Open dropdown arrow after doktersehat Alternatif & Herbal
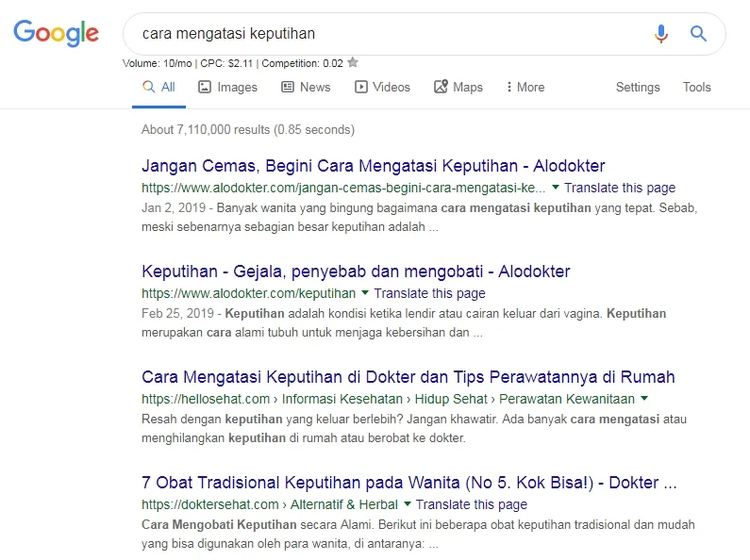This screenshot has height=560, width=750. pos(408,503)
